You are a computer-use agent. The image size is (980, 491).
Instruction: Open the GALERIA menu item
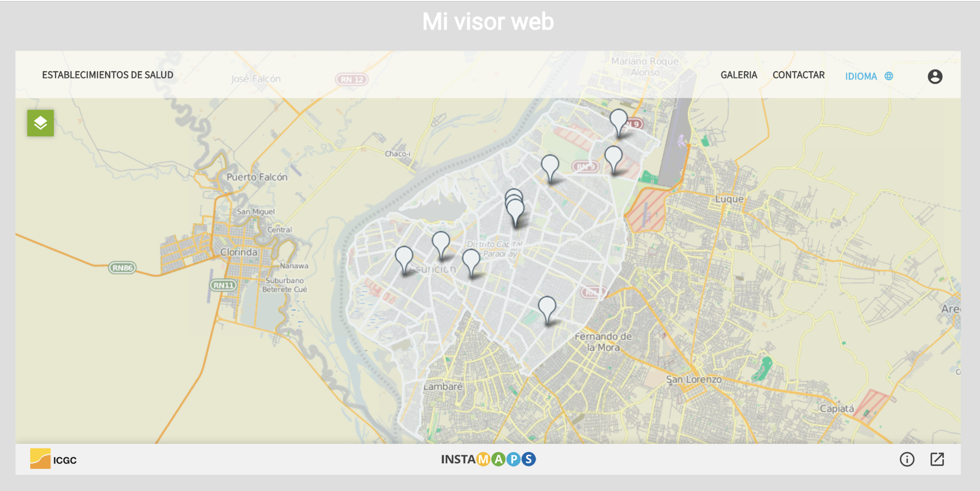[739, 75]
